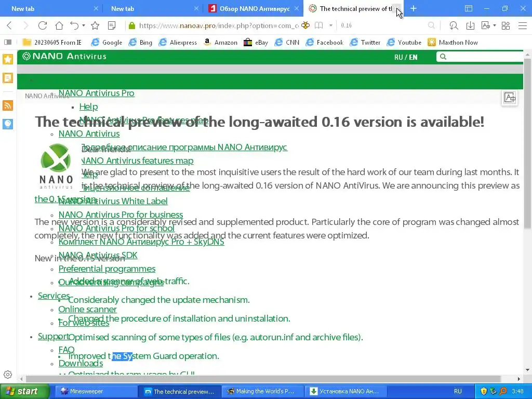Click the undo closed tab icon
Screen dimensions: 532x399
74,25
